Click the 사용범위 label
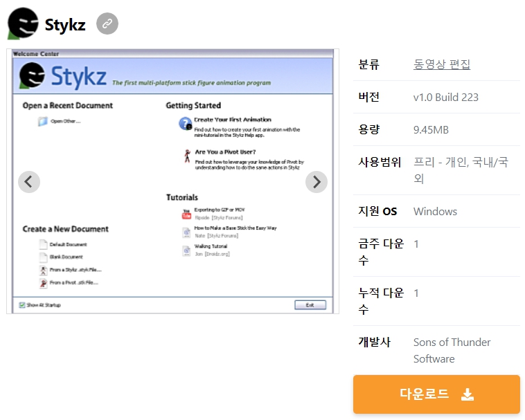The height and width of the screenshot is (420, 525). pos(380,162)
